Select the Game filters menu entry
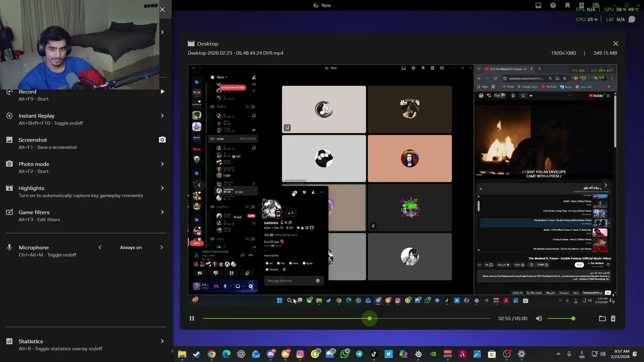 pos(86,216)
